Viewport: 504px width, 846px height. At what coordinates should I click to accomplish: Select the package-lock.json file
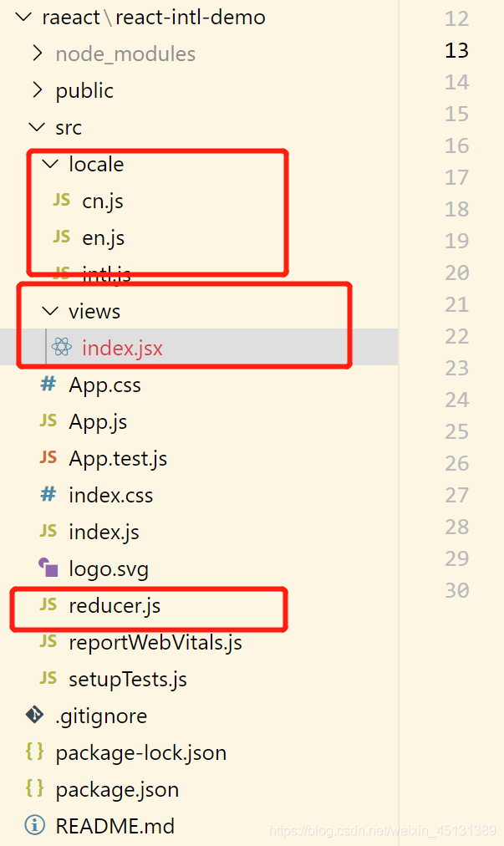140,752
